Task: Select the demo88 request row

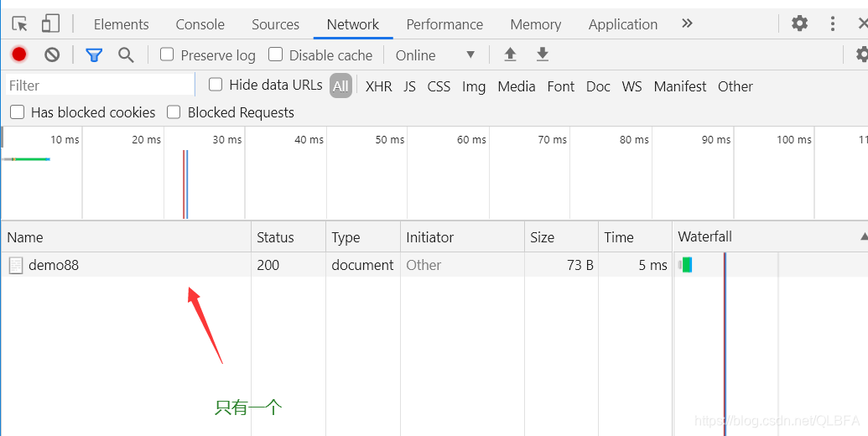Action: (x=434, y=265)
